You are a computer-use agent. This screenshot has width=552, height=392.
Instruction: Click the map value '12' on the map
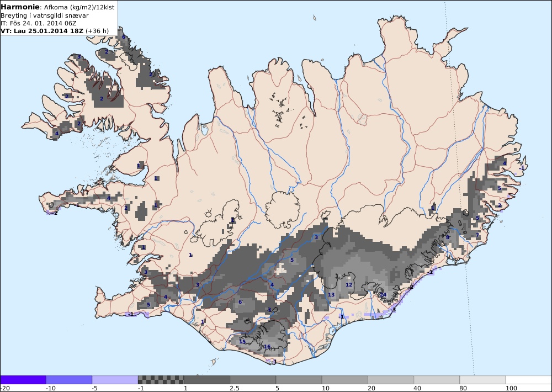[x=349, y=284]
